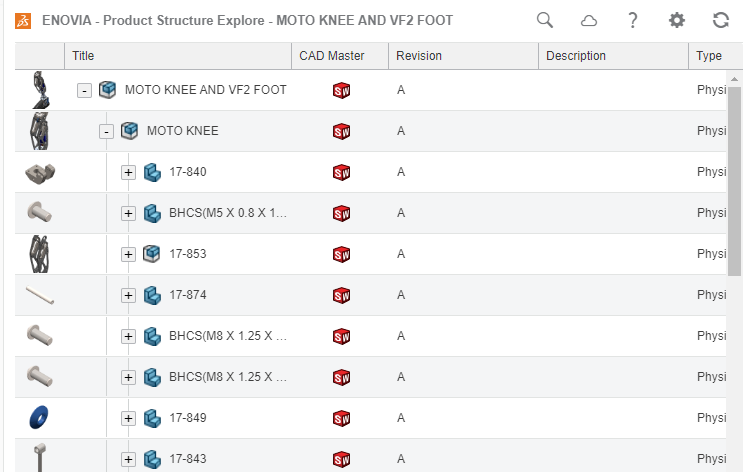Click revision A in 17-853 row
Viewport: 751px width, 472px height.
point(401,254)
